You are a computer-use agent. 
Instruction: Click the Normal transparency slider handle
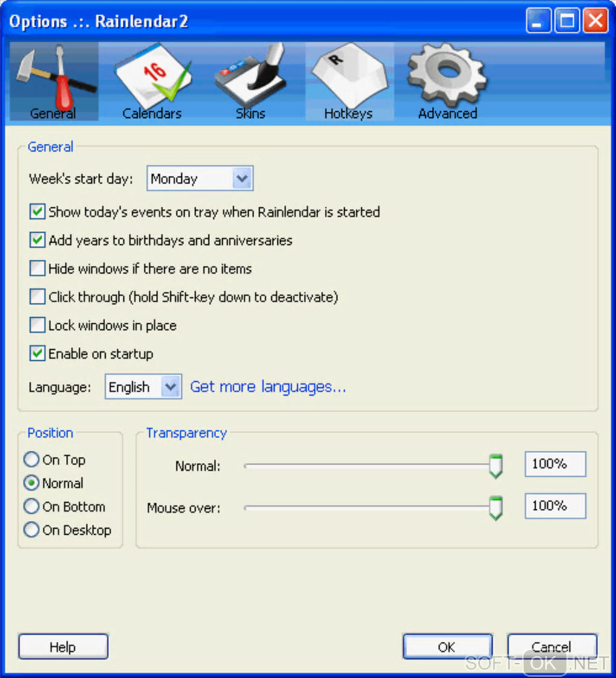[x=496, y=466]
